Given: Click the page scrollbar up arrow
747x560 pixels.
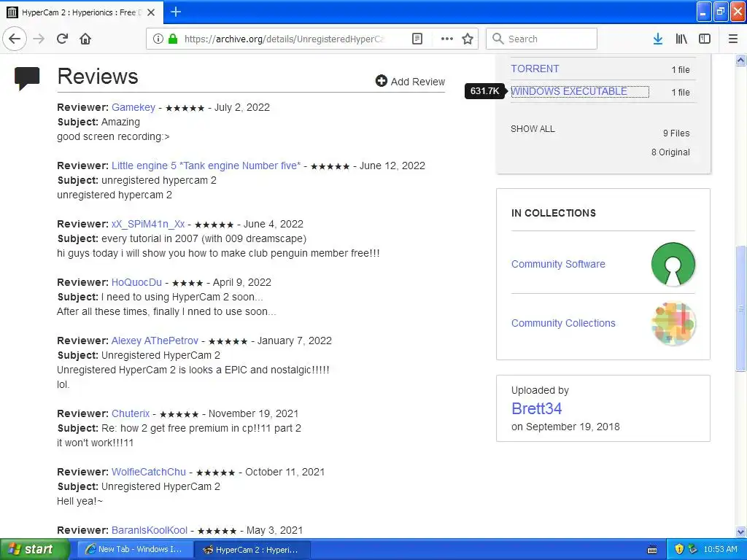Looking at the screenshot, I should [740, 60].
